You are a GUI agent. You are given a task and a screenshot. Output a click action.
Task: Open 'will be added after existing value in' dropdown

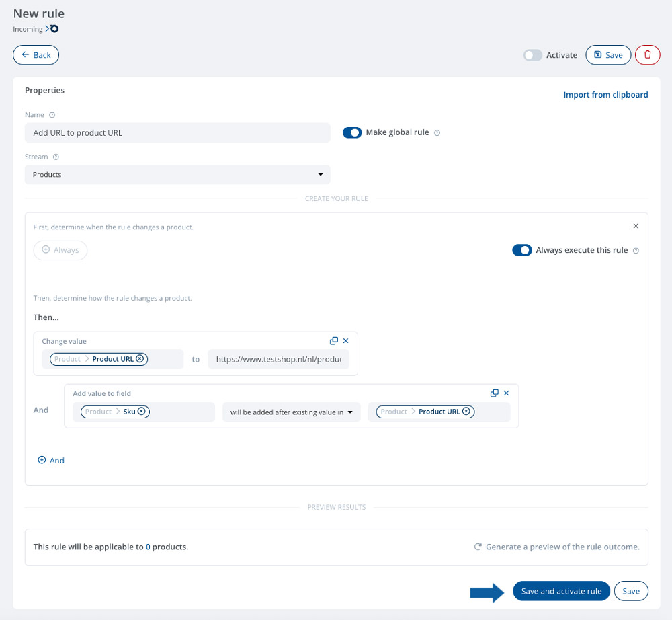(x=292, y=412)
